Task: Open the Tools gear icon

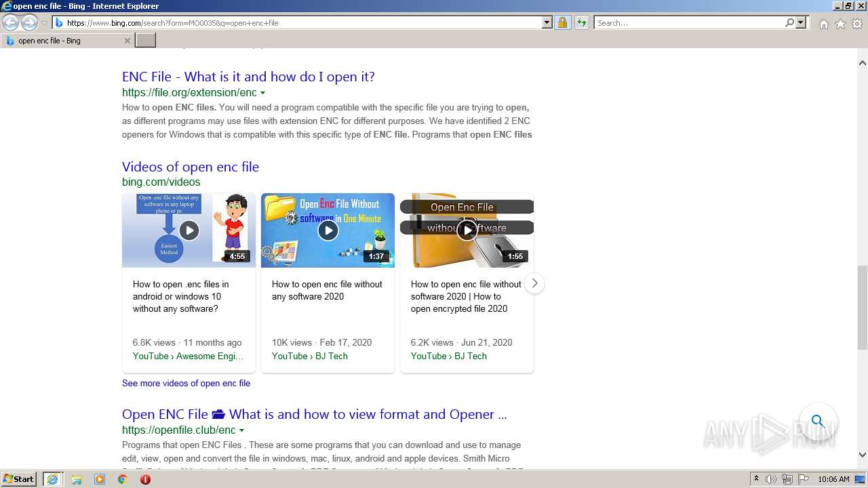Action: point(857,24)
